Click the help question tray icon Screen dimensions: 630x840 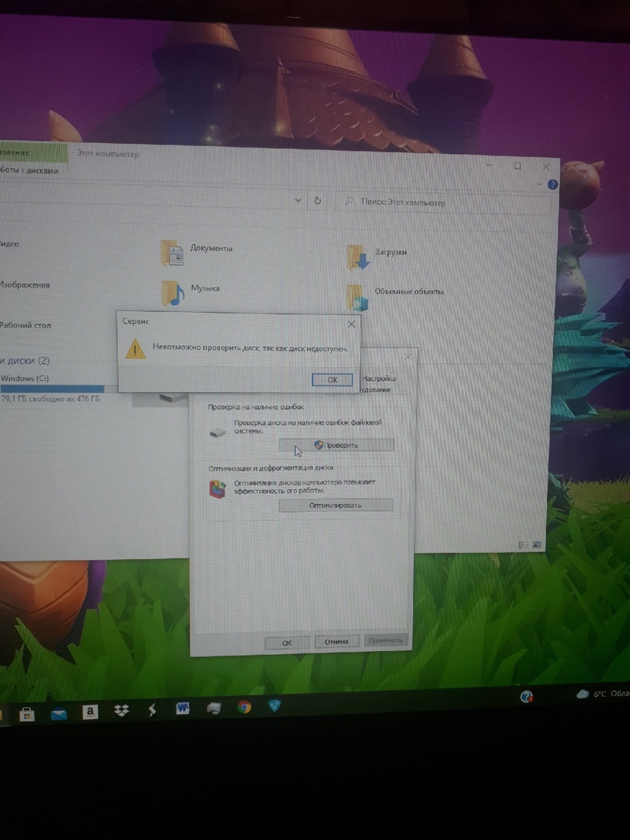[527, 696]
